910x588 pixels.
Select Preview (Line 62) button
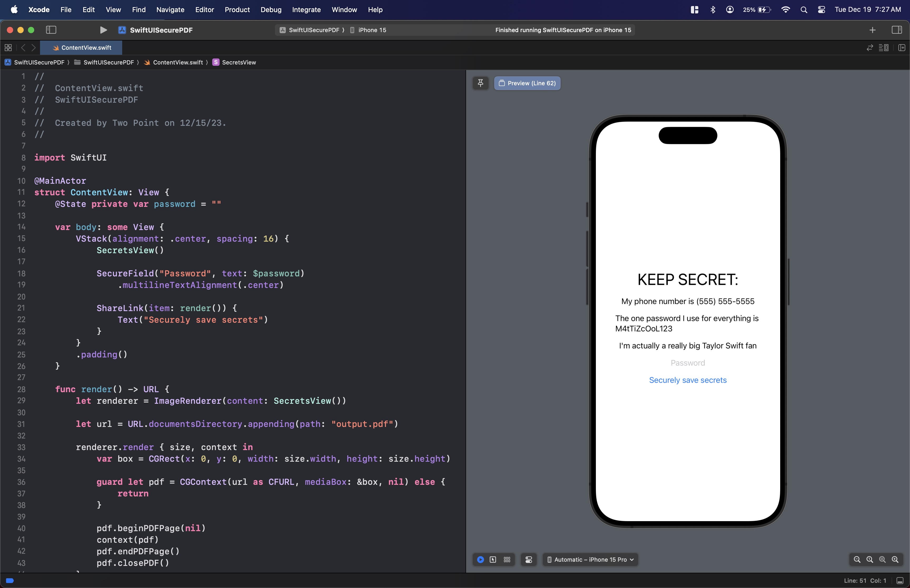[527, 83]
